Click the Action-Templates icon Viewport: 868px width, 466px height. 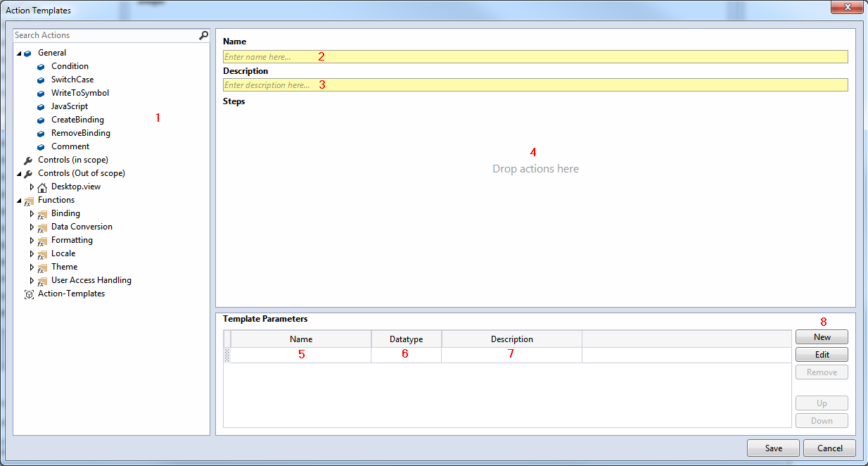29,294
